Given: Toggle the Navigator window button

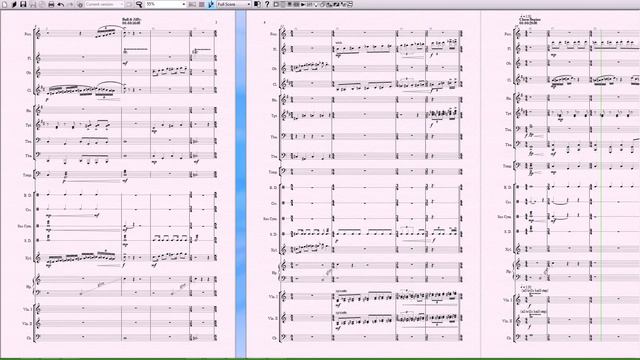Looking at the screenshot, I should (x=276, y=4).
